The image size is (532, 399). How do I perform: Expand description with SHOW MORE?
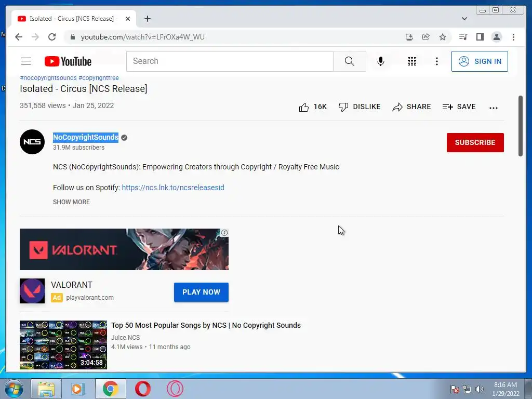[71, 202]
